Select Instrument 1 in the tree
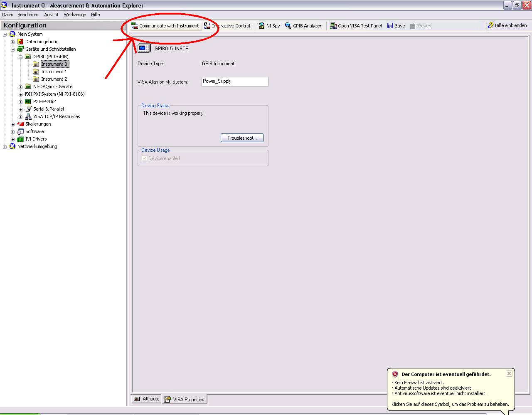 click(x=54, y=72)
